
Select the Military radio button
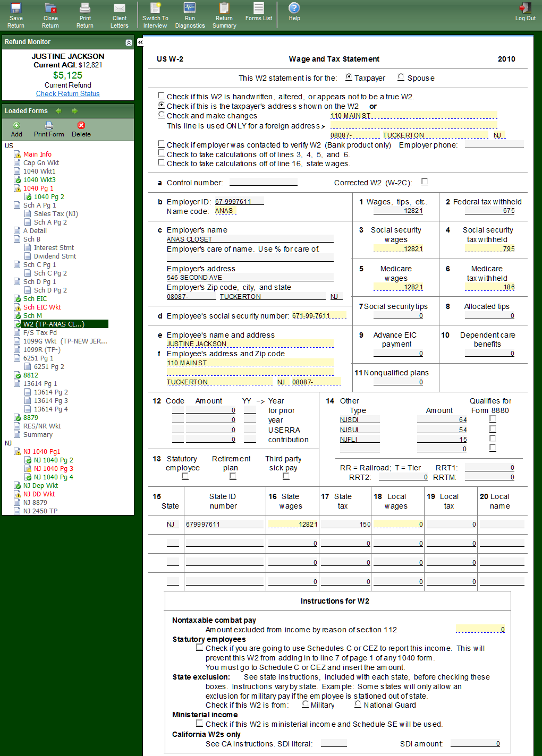(305, 705)
